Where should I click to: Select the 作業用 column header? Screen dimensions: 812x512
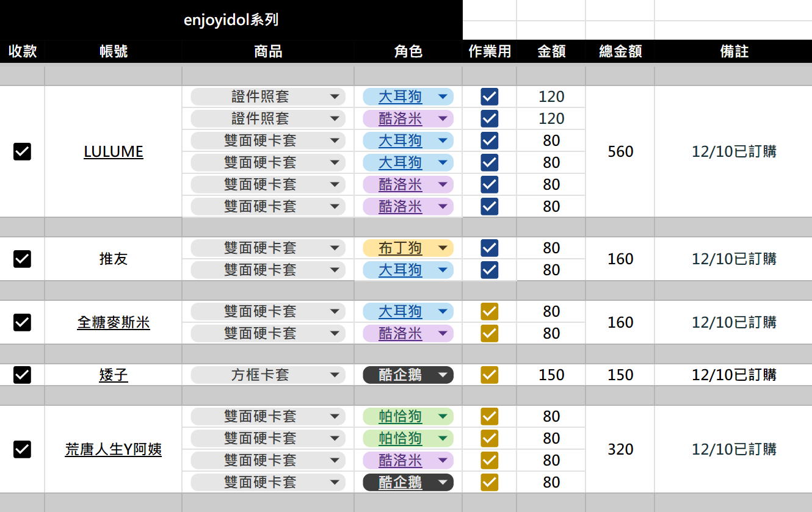click(x=490, y=51)
